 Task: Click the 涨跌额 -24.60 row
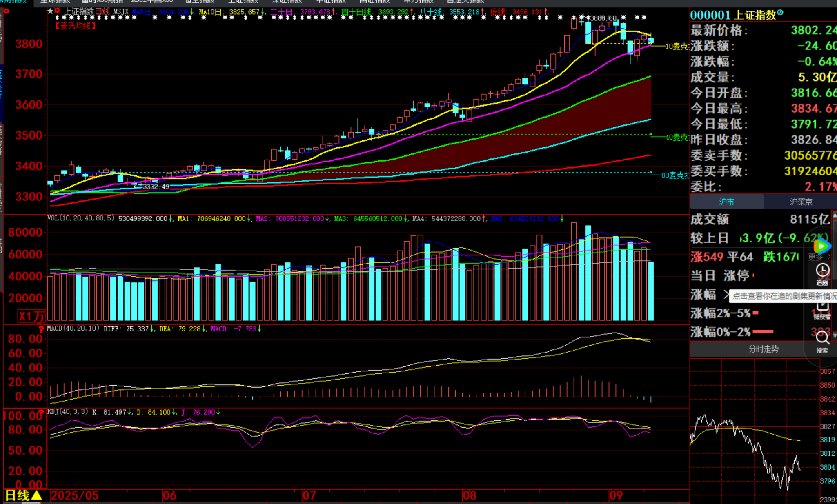pos(764,46)
